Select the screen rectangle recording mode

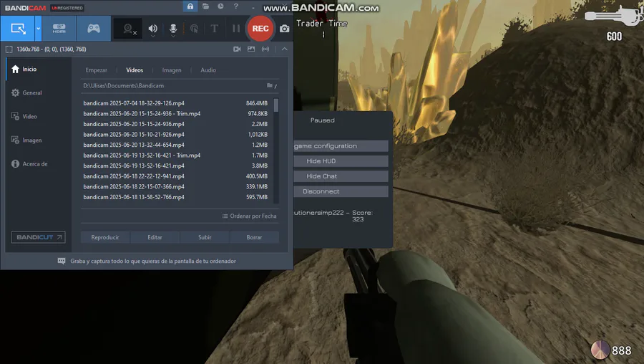(x=18, y=29)
